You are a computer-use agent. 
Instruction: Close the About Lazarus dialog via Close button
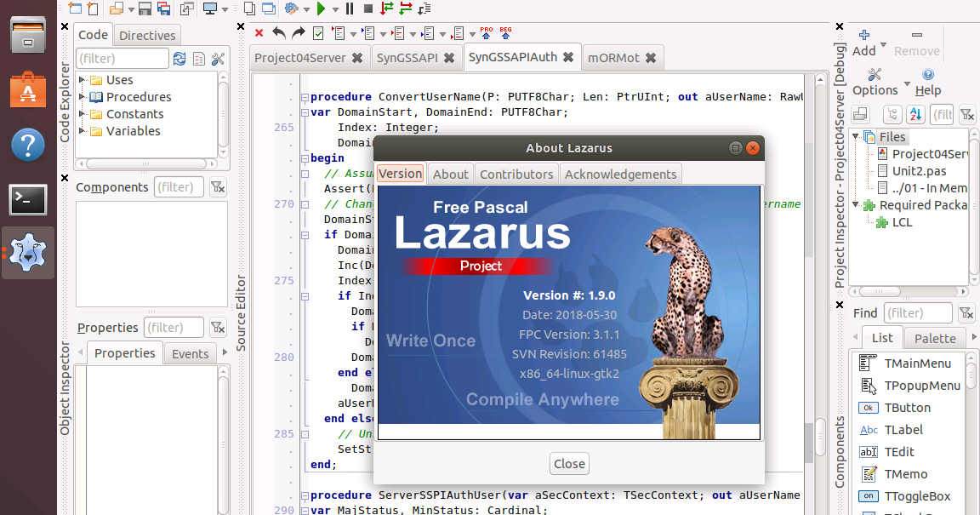[568, 463]
